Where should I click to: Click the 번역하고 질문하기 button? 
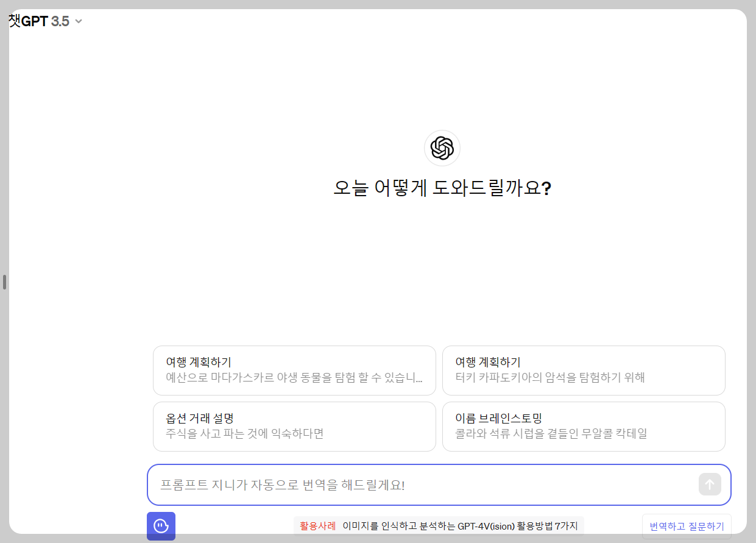(687, 527)
